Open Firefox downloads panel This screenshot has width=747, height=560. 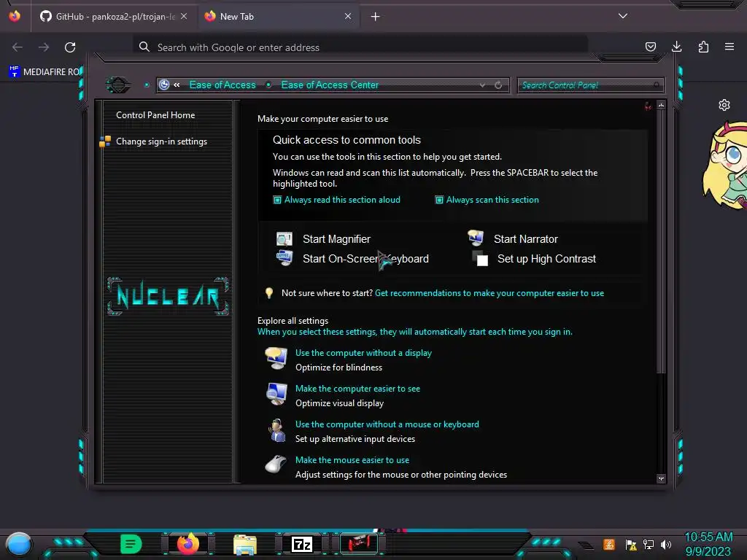[676, 47]
